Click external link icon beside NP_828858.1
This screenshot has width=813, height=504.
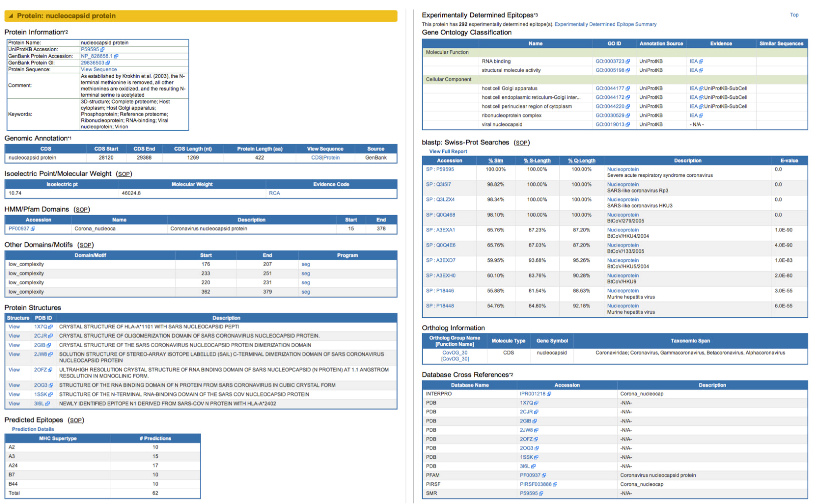116,56
